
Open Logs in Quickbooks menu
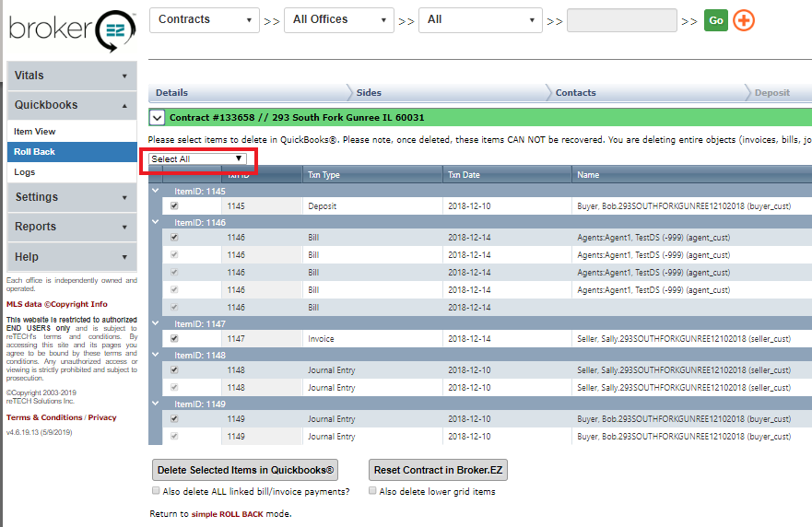coord(25,172)
